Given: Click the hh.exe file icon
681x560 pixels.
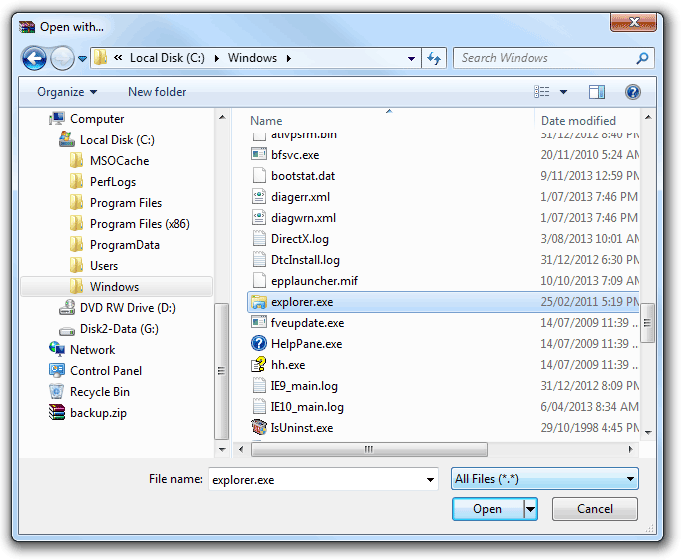Looking at the screenshot, I should (x=259, y=364).
